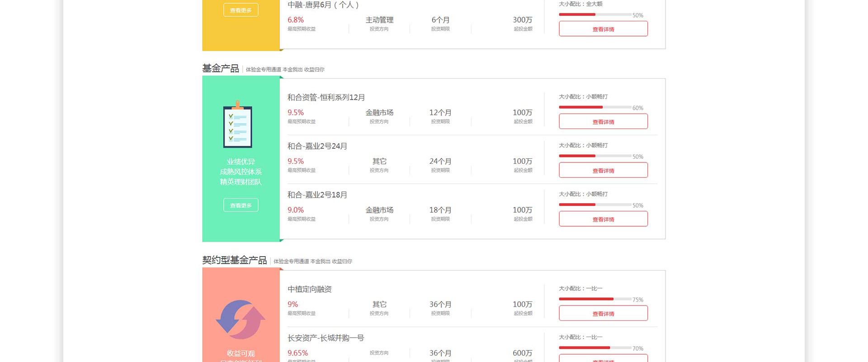Viewport: 868px width, 362px height.
Task: Click the 中融-唐昇6月（个人）product title
Action: tap(323, 5)
